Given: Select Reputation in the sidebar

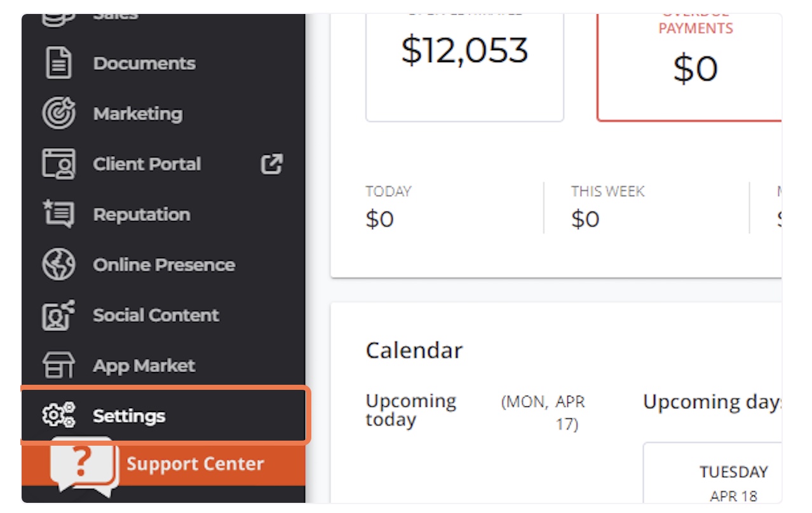Looking at the screenshot, I should [x=142, y=215].
